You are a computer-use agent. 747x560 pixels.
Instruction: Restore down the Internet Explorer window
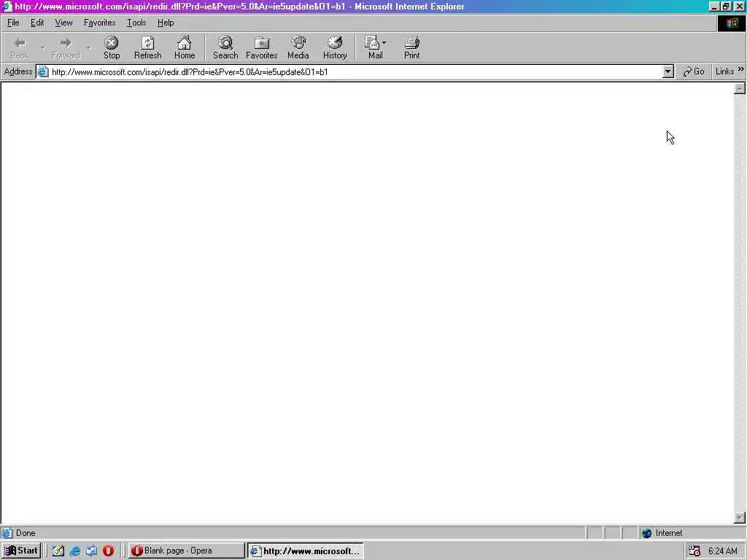click(726, 6)
